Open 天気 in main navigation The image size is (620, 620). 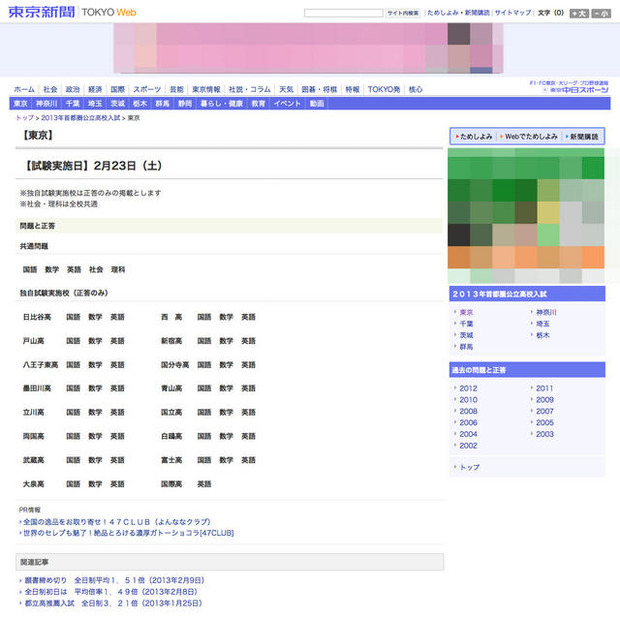coord(286,89)
